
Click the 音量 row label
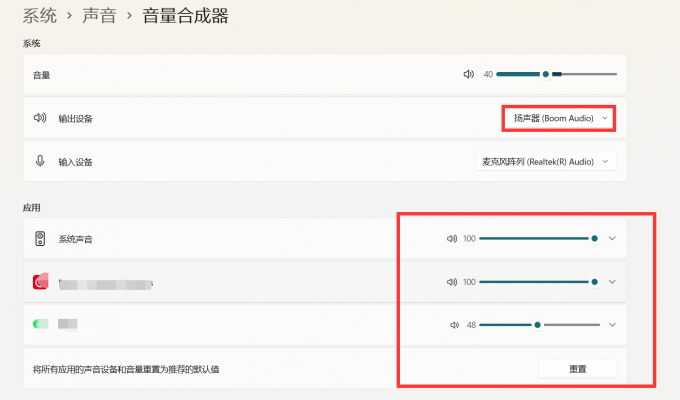pyautogui.click(x=42, y=75)
